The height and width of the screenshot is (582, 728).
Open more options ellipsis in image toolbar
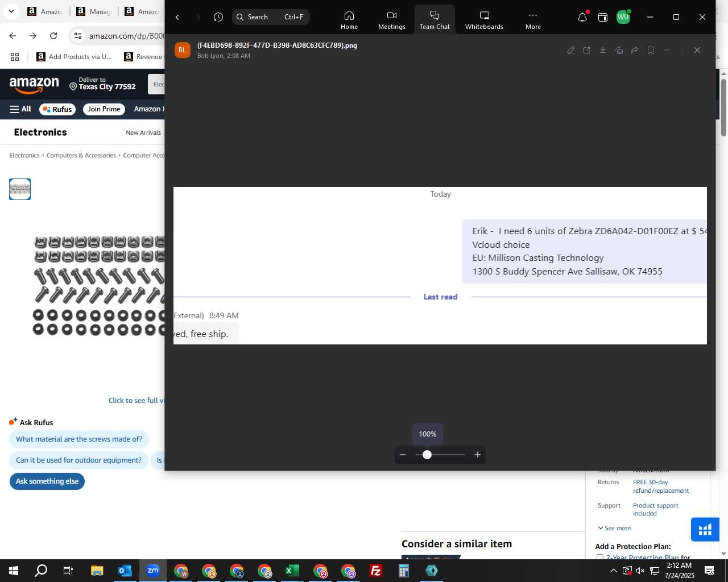667,50
